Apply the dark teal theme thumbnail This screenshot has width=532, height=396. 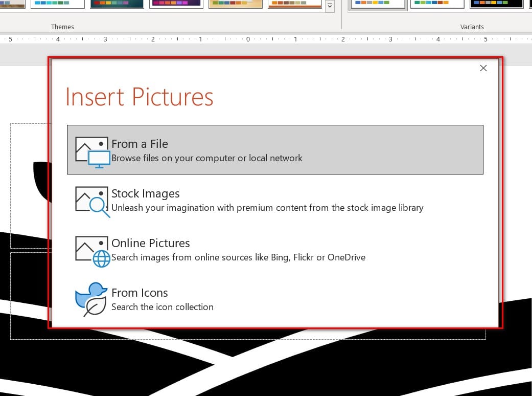(x=117, y=4)
